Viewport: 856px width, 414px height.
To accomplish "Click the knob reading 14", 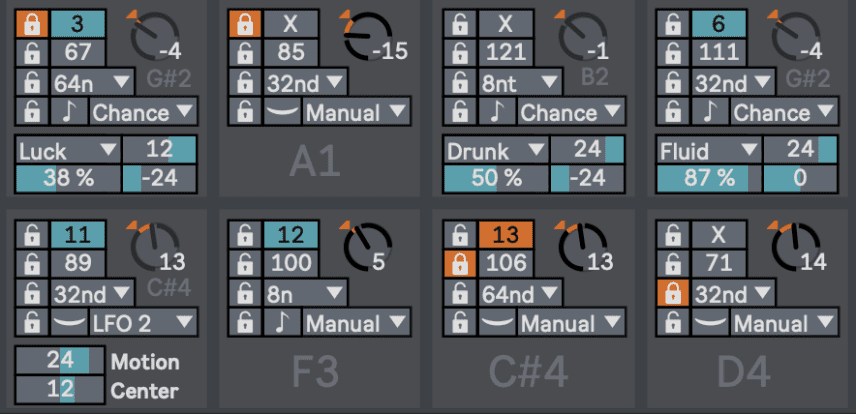I will point(795,246).
